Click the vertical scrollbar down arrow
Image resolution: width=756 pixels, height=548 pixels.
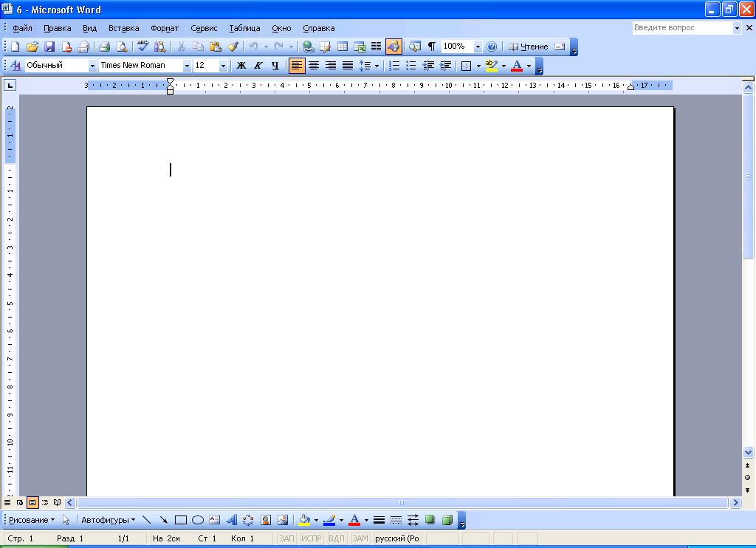[x=749, y=453]
